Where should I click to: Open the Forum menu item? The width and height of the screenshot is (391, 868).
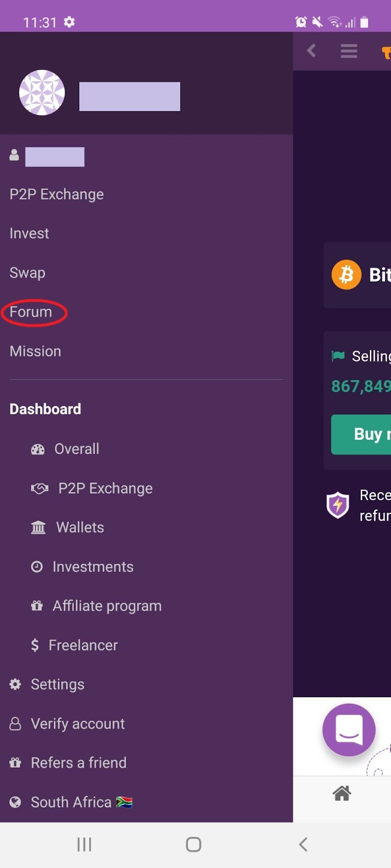[x=31, y=312]
